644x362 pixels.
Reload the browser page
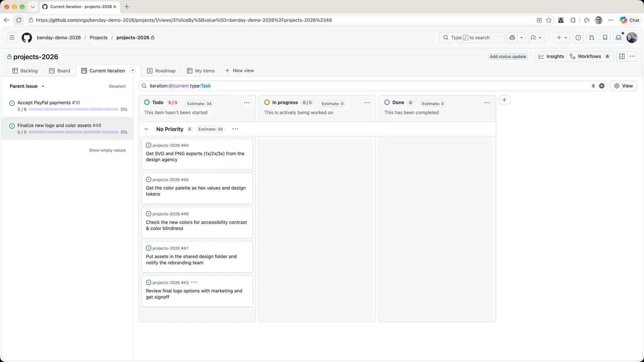click(19, 20)
